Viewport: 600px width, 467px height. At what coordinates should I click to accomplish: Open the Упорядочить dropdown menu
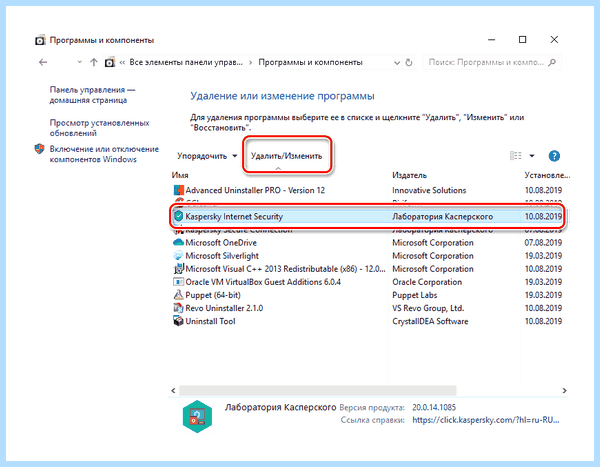(207, 156)
